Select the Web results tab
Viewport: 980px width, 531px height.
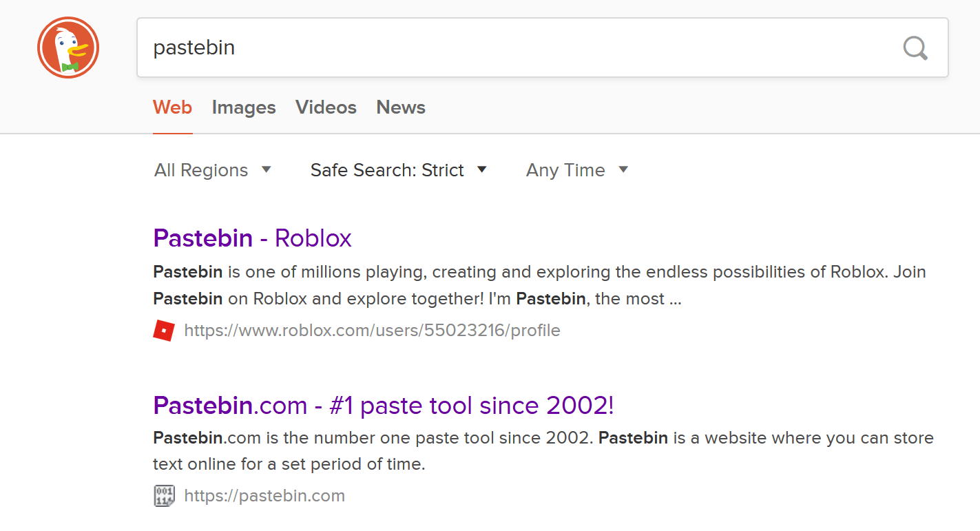tap(172, 107)
